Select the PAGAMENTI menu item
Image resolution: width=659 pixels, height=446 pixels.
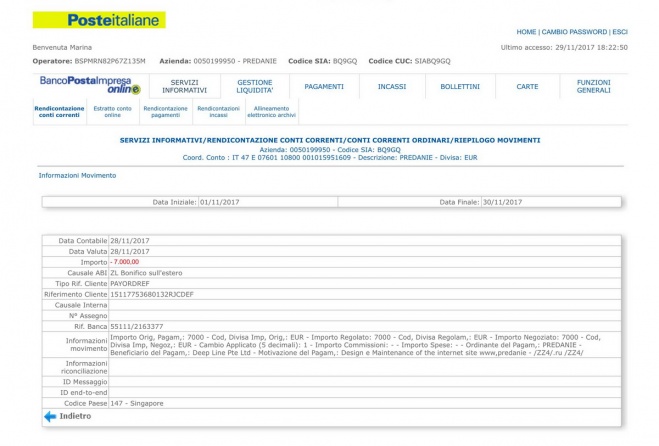coord(324,87)
